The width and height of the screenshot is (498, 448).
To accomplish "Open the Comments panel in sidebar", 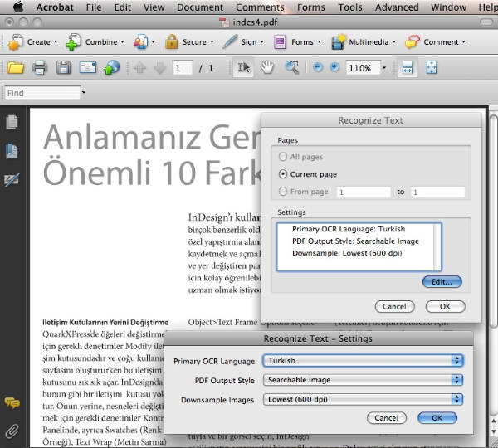I will [12, 403].
